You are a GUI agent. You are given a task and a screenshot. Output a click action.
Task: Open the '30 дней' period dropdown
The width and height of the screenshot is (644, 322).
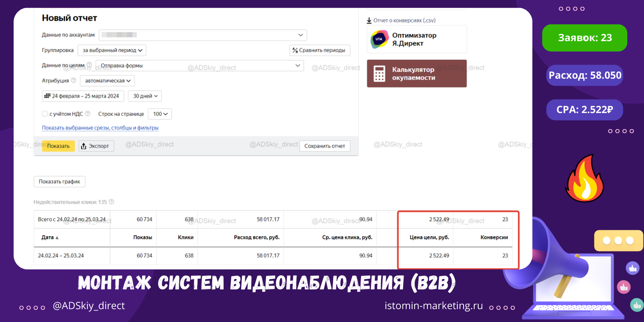tap(145, 96)
